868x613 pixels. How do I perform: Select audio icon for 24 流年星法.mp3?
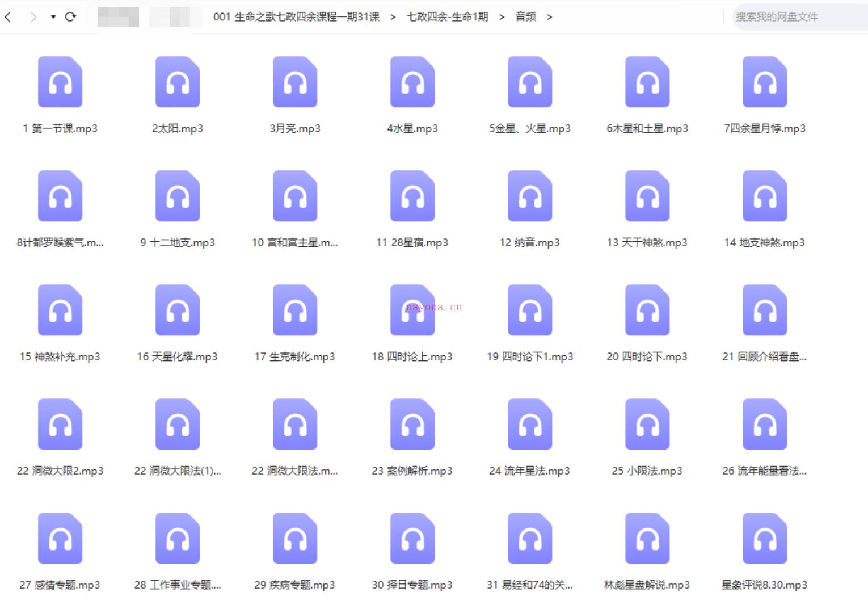(530, 424)
